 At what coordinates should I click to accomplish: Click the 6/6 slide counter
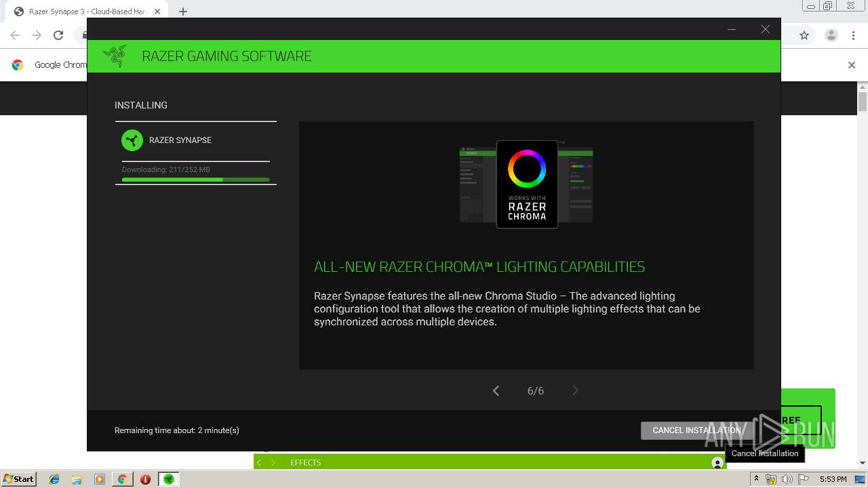tap(536, 391)
